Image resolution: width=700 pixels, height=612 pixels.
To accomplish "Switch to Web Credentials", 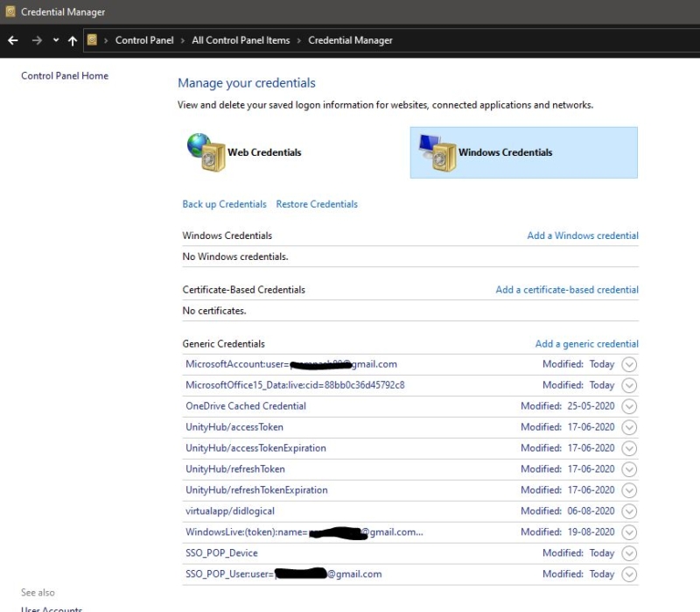I will [264, 152].
